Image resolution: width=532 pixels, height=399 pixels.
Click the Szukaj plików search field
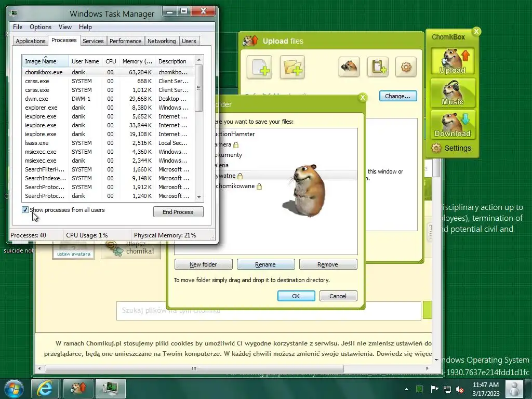(269, 311)
